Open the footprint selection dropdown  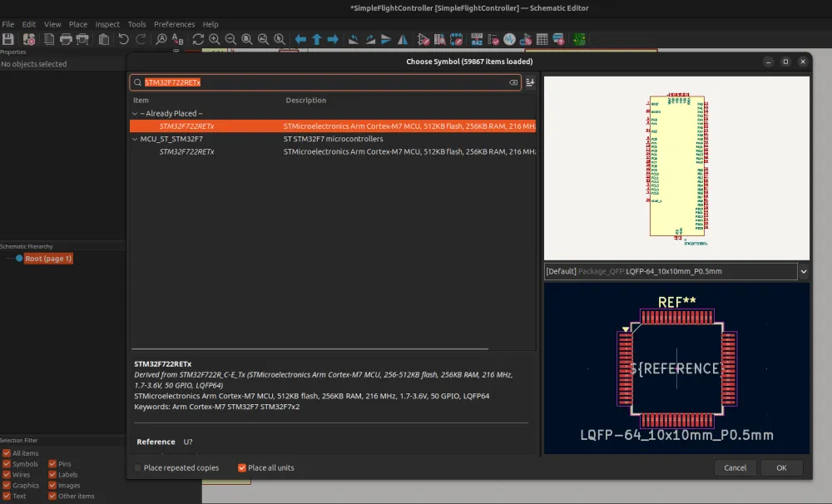(803, 272)
